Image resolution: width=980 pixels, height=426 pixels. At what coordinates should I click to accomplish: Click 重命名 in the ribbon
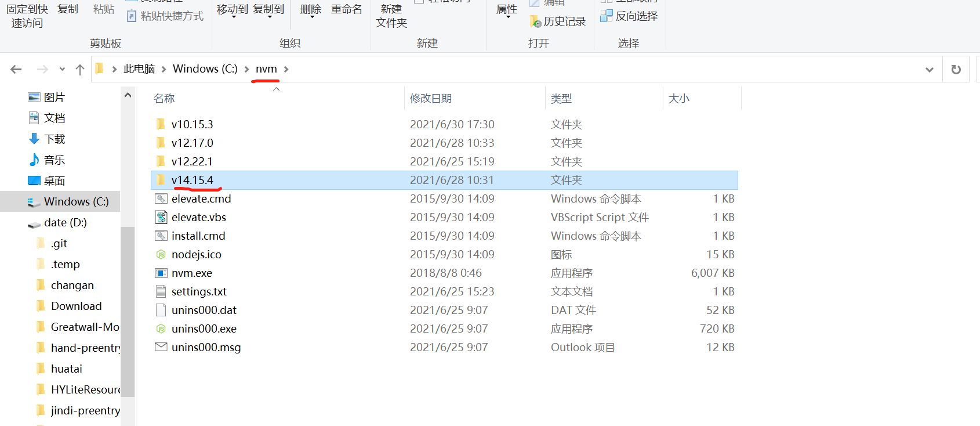point(347,9)
